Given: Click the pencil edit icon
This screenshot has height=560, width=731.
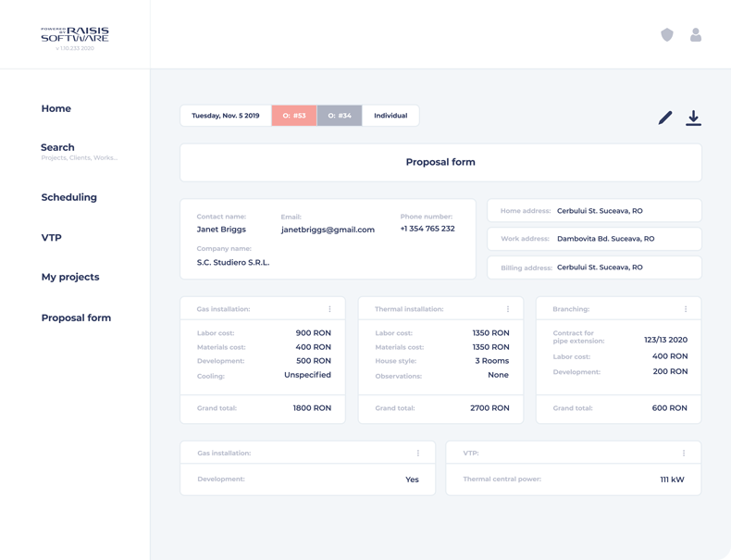Looking at the screenshot, I should point(665,118).
